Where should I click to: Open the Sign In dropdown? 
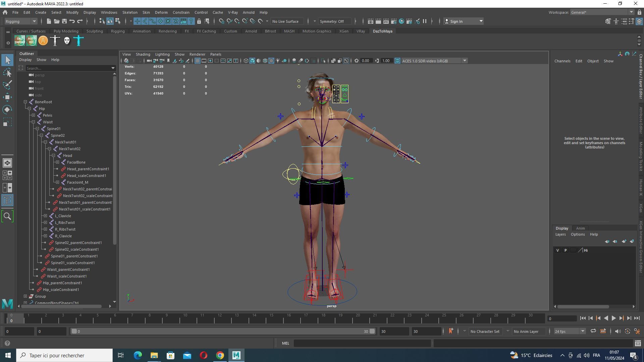pos(464,21)
